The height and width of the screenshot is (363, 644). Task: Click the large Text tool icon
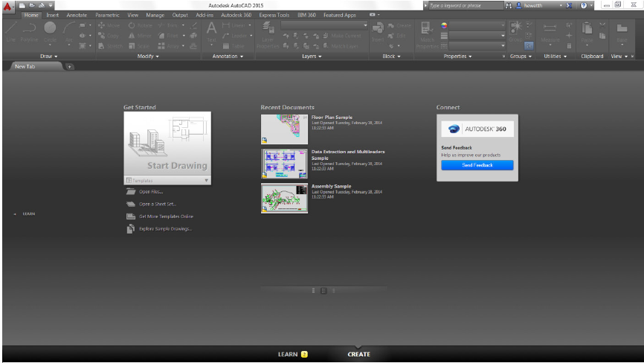pyautogui.click(x=211, y=29)
